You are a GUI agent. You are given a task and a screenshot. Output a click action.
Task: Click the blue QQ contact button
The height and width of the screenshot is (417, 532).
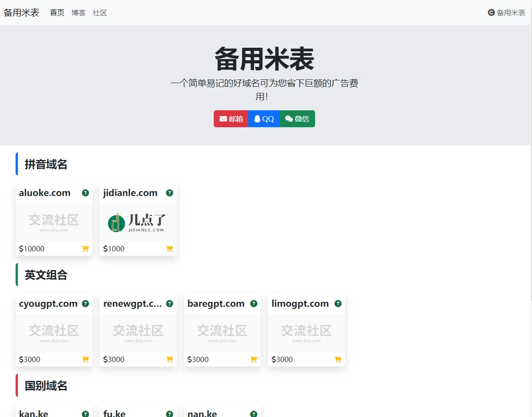(264, 119)
